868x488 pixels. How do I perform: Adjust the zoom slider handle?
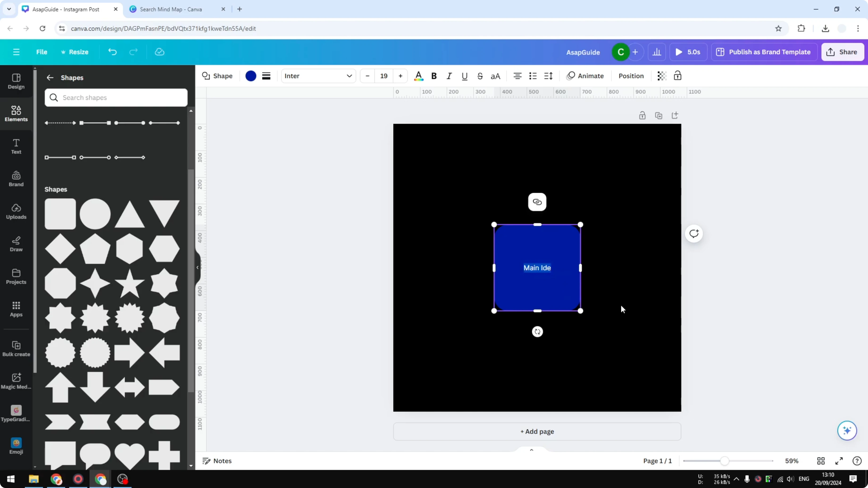tap(725, 461)
